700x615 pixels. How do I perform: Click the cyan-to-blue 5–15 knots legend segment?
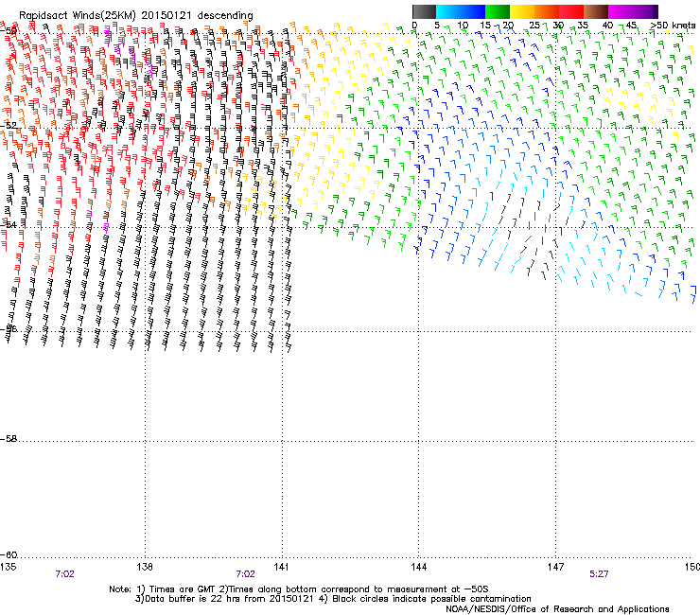[x=461, y=11]
